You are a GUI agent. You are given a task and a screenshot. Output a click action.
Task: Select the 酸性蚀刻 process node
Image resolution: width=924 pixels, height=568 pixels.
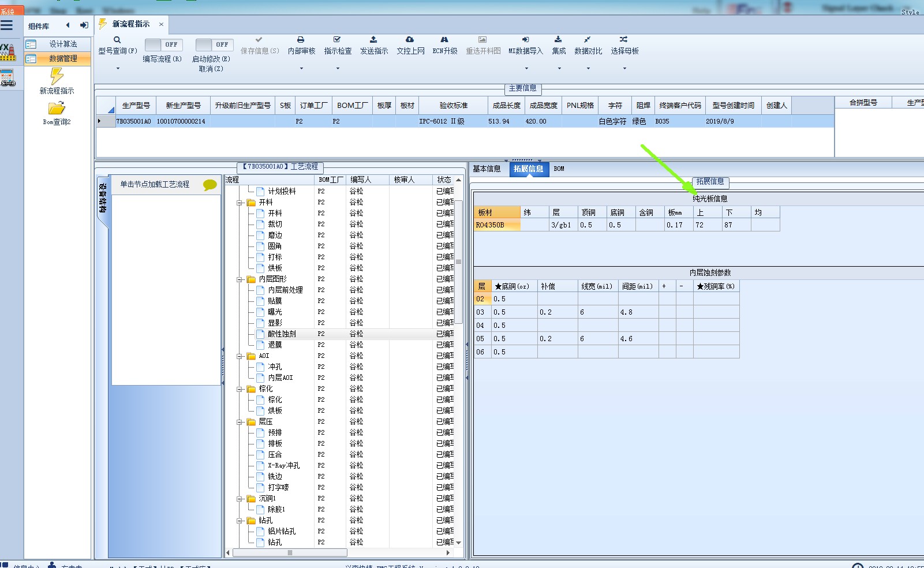pyautogui.click(x=282, y=334)
